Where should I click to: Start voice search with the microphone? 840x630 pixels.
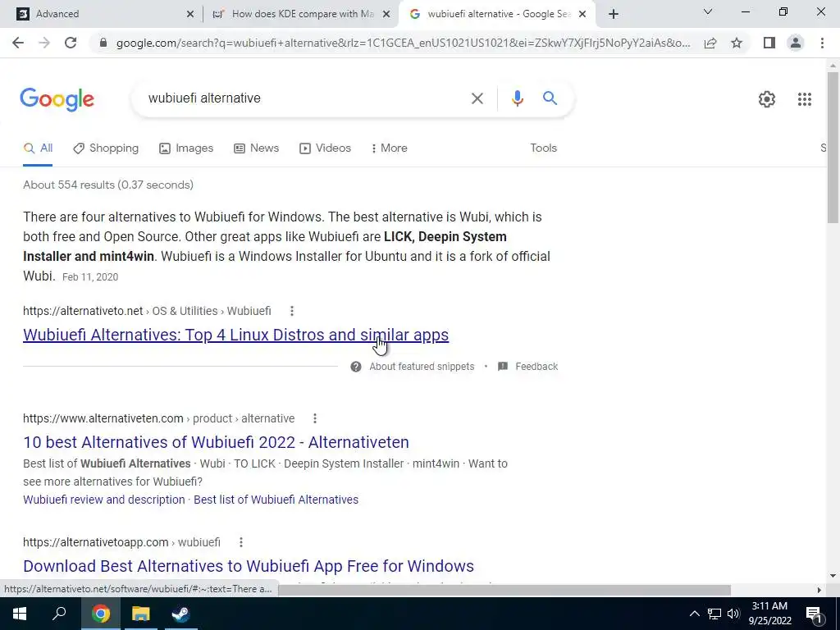click(517, 98)
